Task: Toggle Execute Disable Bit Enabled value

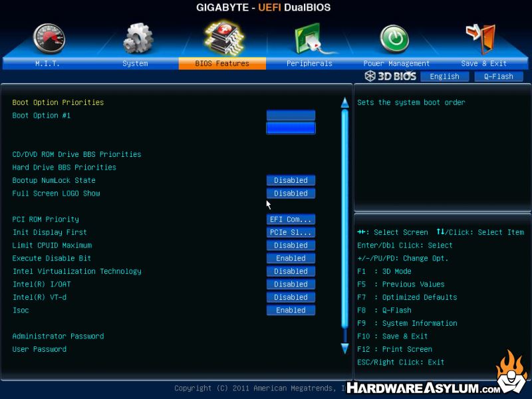Action: [x=291, y=258]
